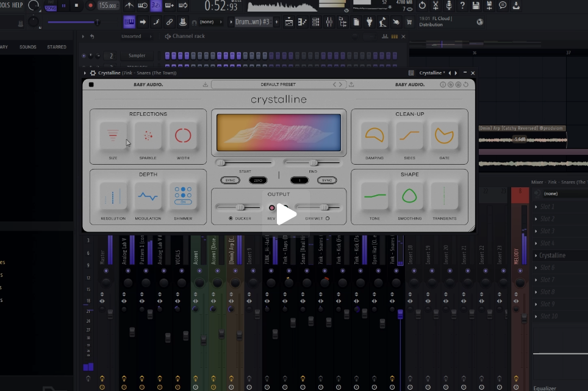Screen dimensions: 588x391
Task: Click the Width circle icon
Action: click(182, 135)
